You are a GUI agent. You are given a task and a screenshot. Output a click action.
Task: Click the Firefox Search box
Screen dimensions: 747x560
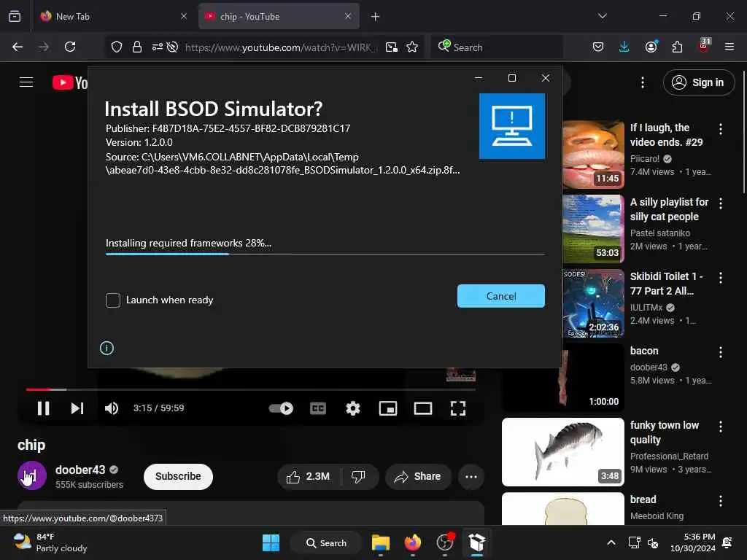click(497, 47)
